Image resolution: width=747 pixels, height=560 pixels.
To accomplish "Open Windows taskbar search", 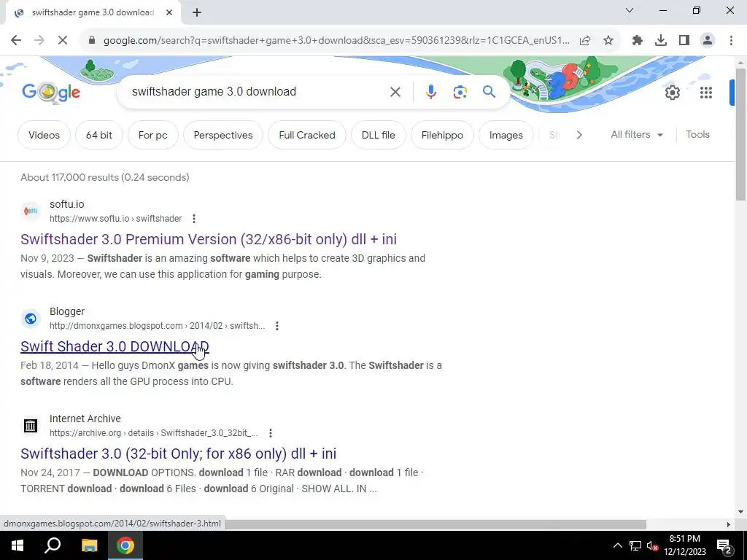I will [53, 545].
